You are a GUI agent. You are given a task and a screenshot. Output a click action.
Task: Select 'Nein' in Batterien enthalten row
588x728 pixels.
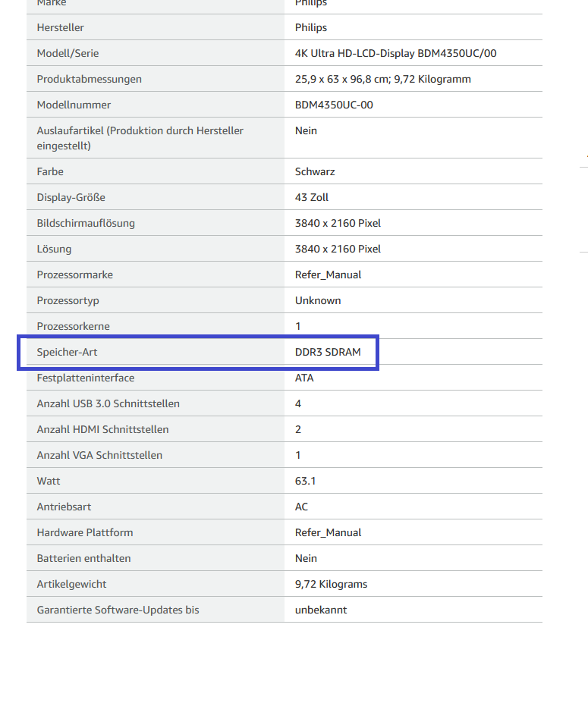point(306,559)
